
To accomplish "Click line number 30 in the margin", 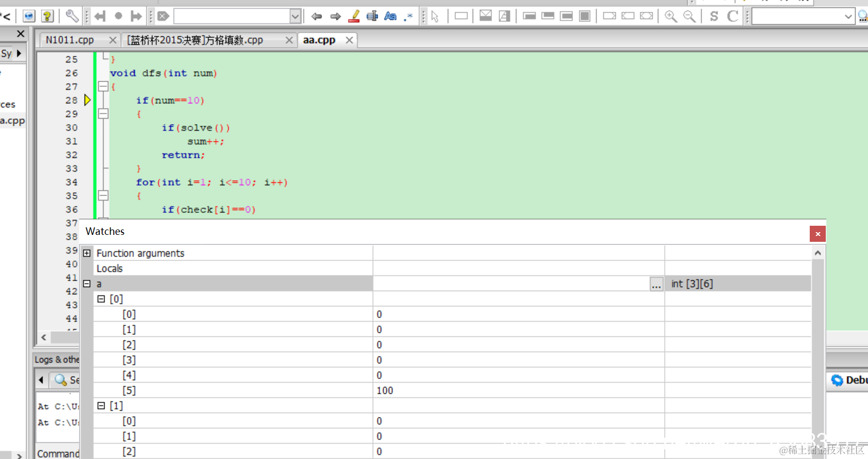I will click(72, 127).
